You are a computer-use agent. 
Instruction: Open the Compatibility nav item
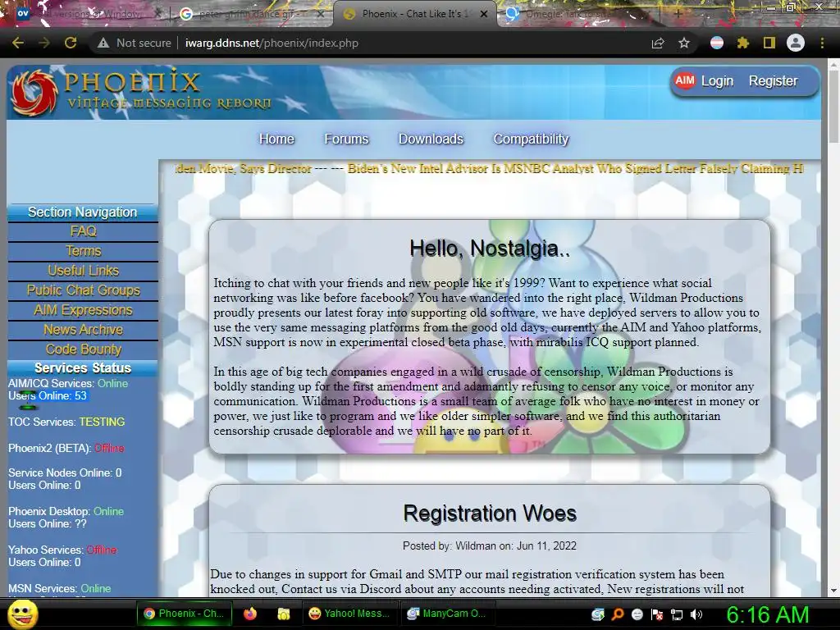point(531,139)
